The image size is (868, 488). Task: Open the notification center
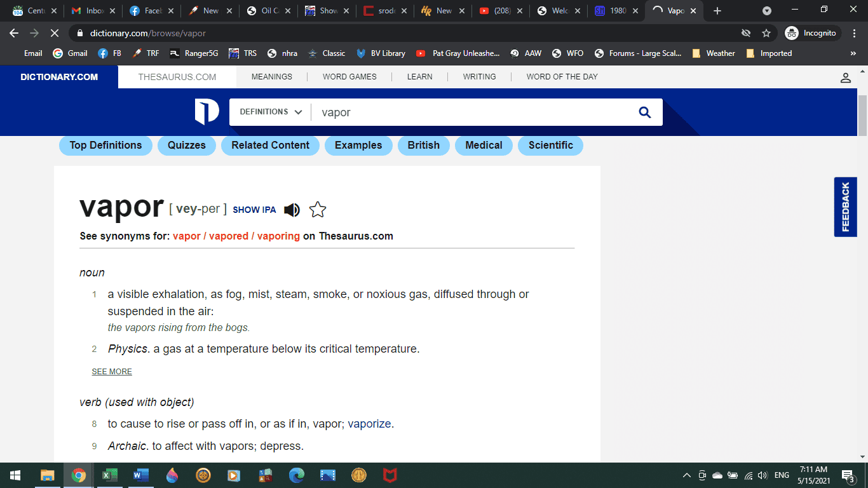coord(848,475)
